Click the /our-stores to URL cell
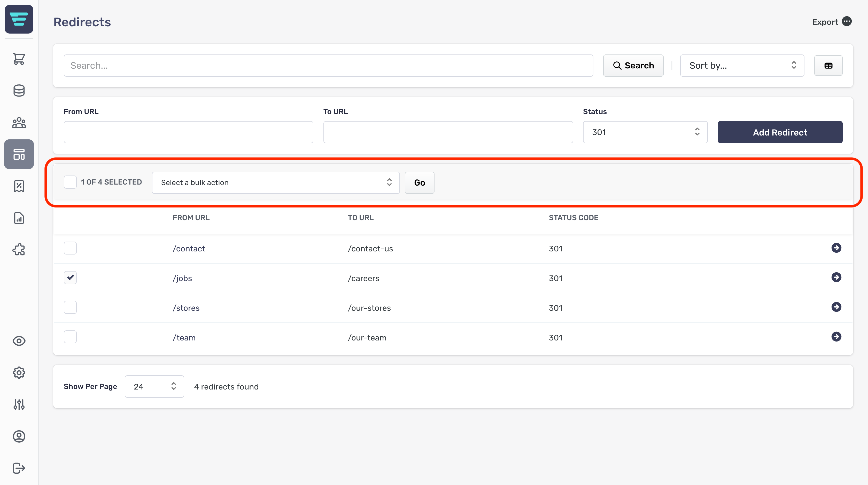This screenshot has width=868, height=485. tap(369, 308)
